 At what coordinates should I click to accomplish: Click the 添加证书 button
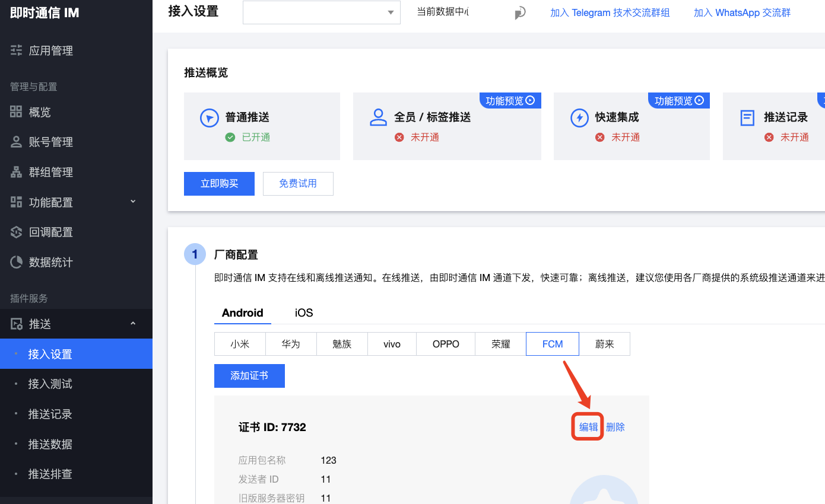pyautogui.click(x=249, y=376)
